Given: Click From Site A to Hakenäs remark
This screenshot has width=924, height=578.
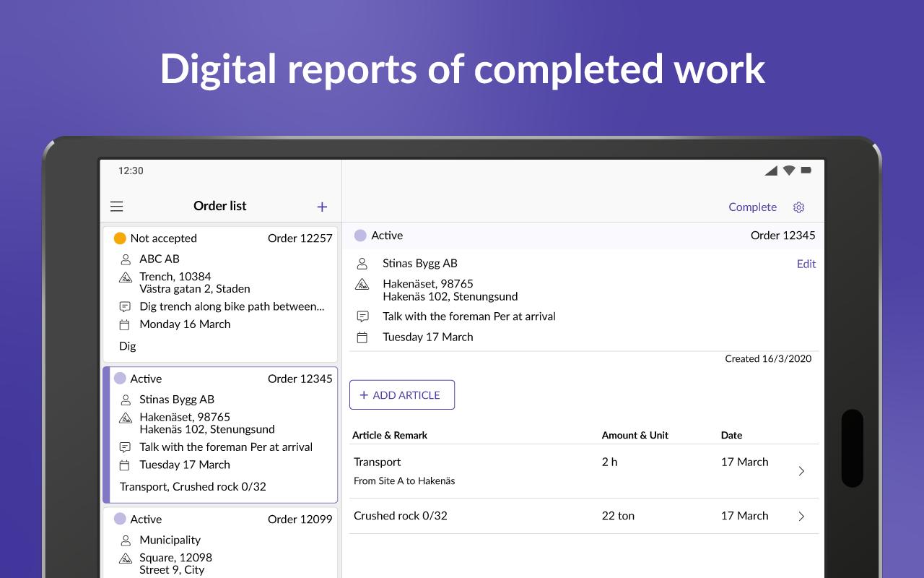Looking at the screenshot, I should pyautogui.click(x=404, y=480).
